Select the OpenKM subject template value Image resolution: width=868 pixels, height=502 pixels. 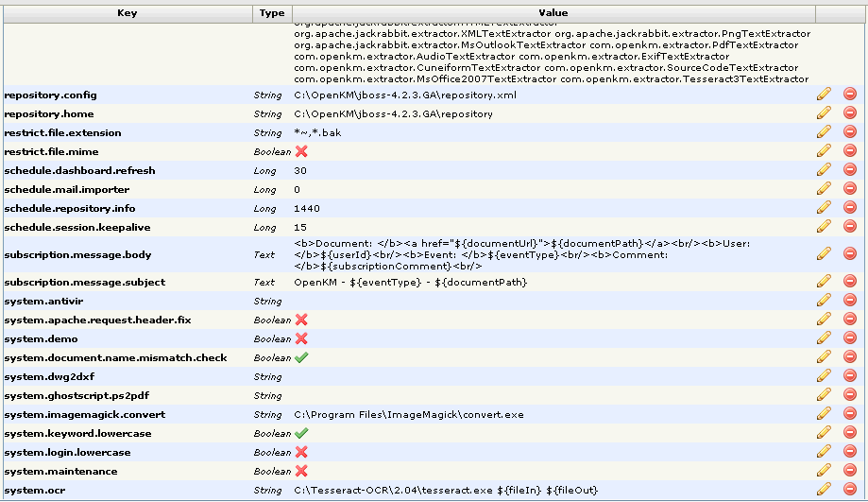(x=411, y=283)
